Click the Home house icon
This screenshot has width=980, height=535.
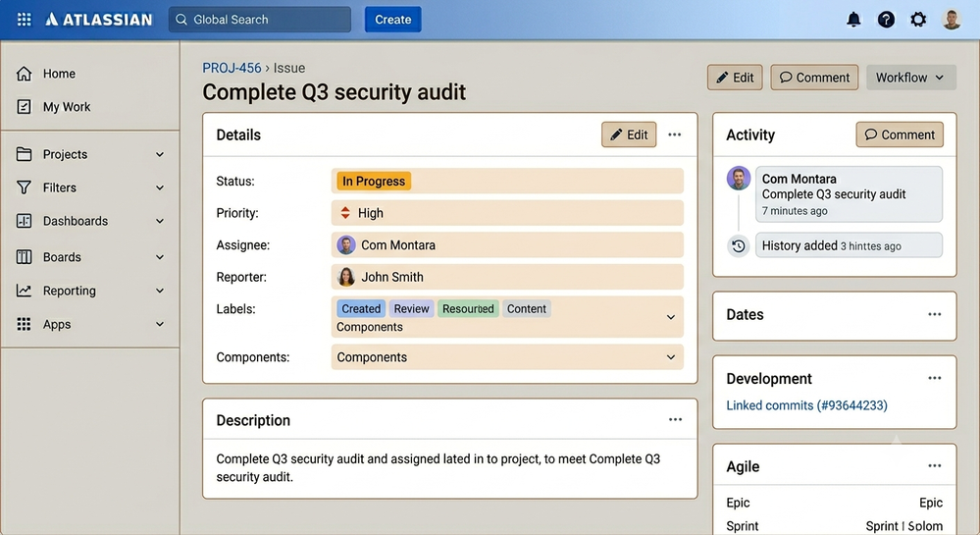[24, 74]
